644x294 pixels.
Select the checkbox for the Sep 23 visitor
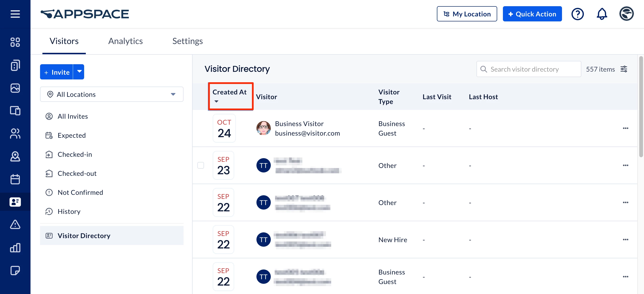tap(200, 165)
